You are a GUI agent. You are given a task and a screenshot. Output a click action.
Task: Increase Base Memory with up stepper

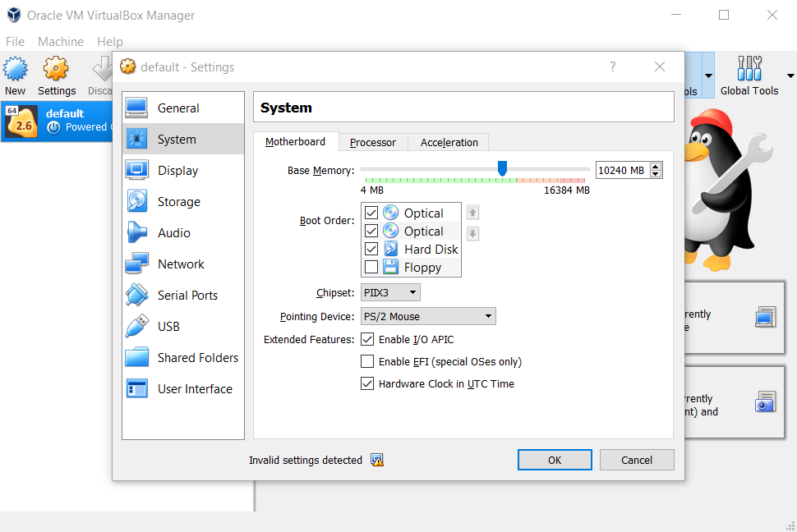[x=656, y=166]
